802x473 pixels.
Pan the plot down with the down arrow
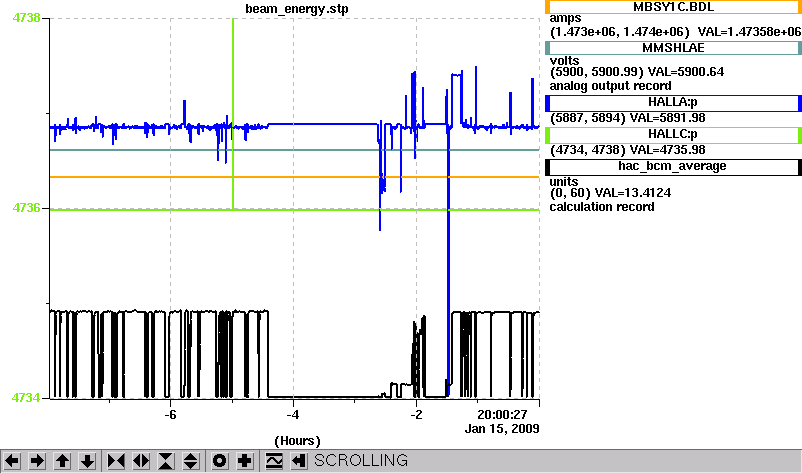tap(87, 461)
